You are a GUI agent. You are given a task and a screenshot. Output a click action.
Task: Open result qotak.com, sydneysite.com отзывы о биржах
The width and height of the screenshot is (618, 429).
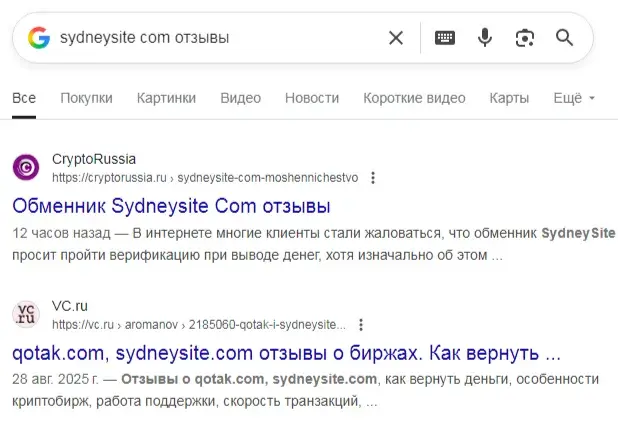[x=286, y=353]
